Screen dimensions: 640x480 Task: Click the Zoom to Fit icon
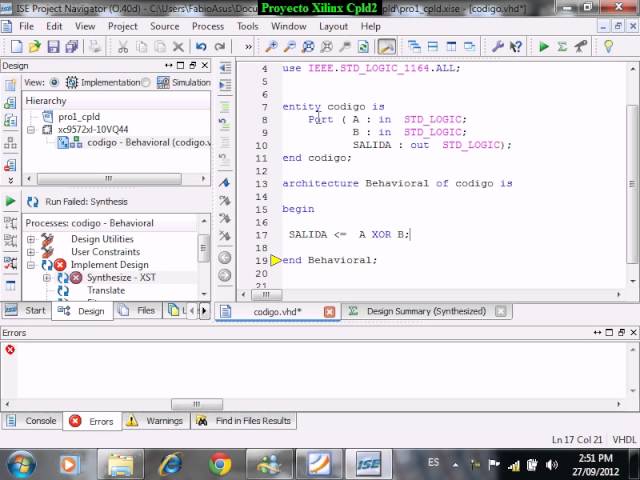click(x=308, y=47)
